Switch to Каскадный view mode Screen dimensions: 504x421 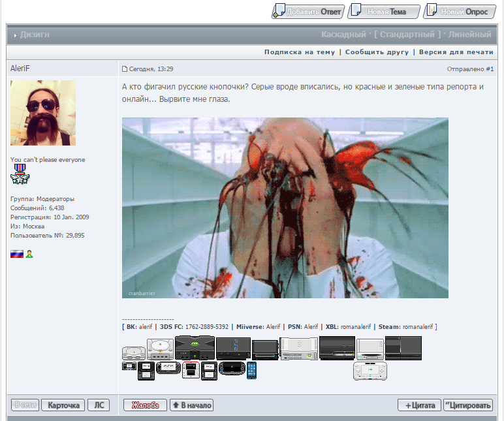(343, 35)
